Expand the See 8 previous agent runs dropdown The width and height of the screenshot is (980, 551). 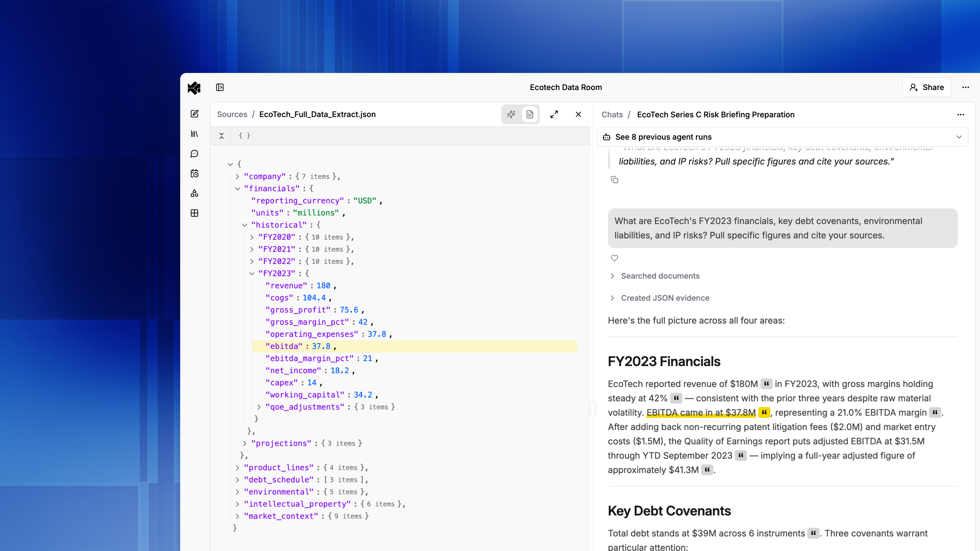tap(959, 137)
